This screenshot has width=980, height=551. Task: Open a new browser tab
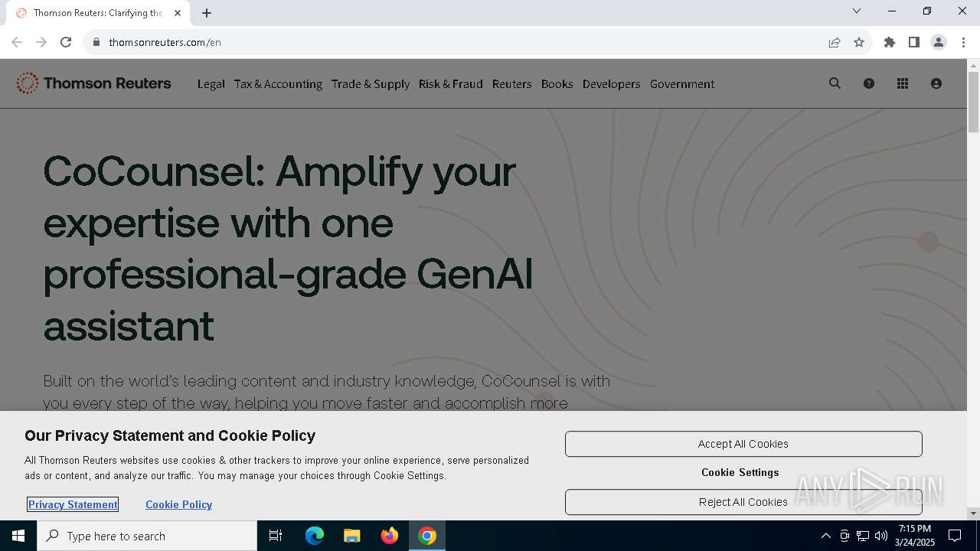click(207, 13)
